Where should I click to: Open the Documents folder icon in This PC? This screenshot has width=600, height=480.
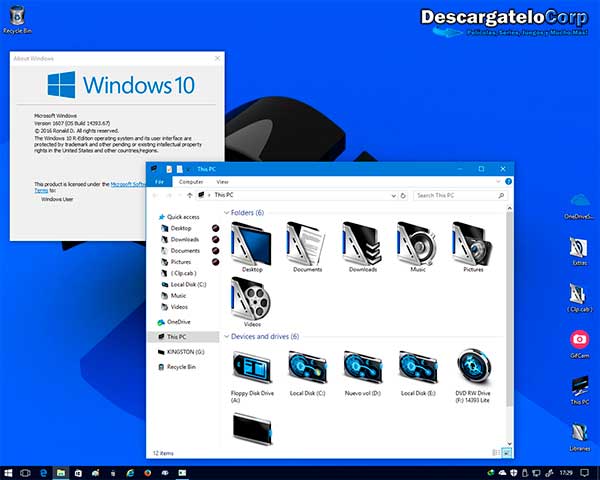click(x=307, y=243)
